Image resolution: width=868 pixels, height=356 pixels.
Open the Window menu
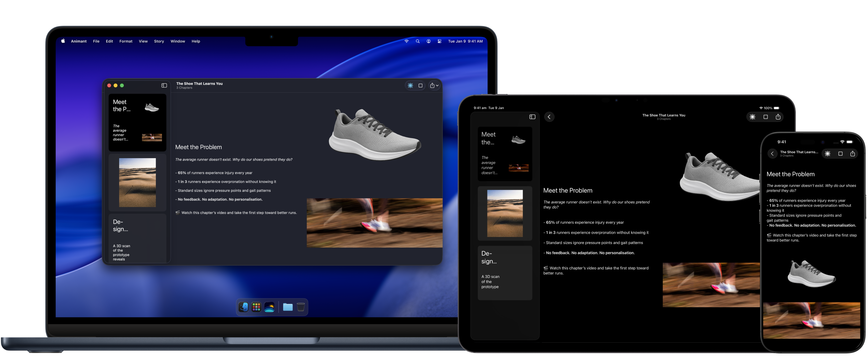pos(178,41)
